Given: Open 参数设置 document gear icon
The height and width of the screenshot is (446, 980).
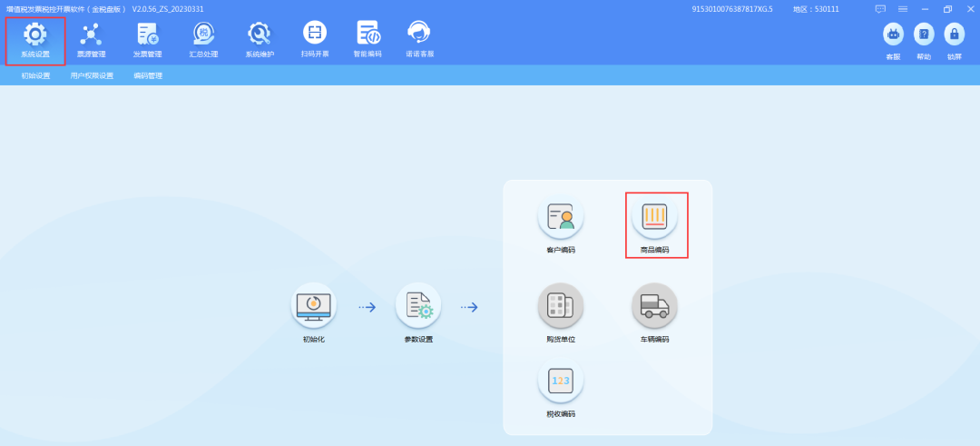Looking at the screenshot, I should click(418, 306).
